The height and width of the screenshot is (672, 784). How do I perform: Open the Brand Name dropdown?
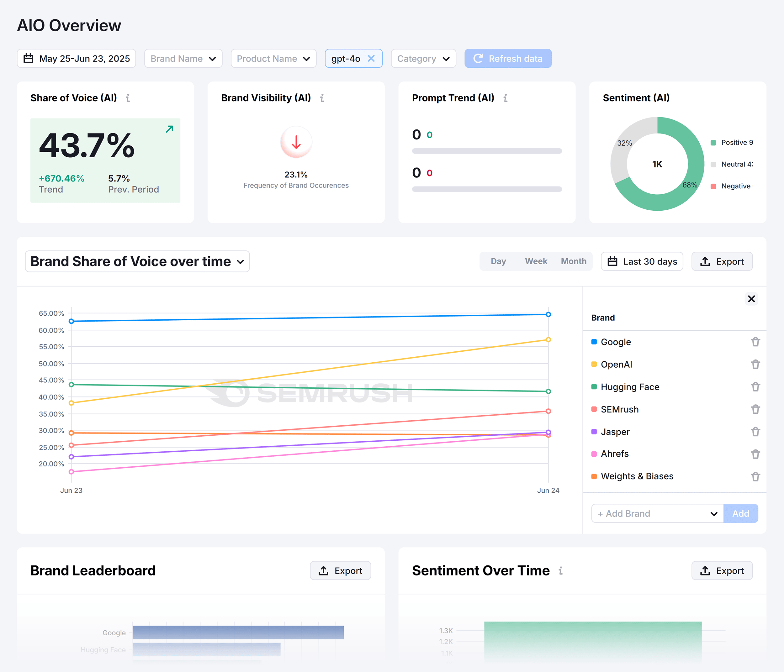point(183,58)
